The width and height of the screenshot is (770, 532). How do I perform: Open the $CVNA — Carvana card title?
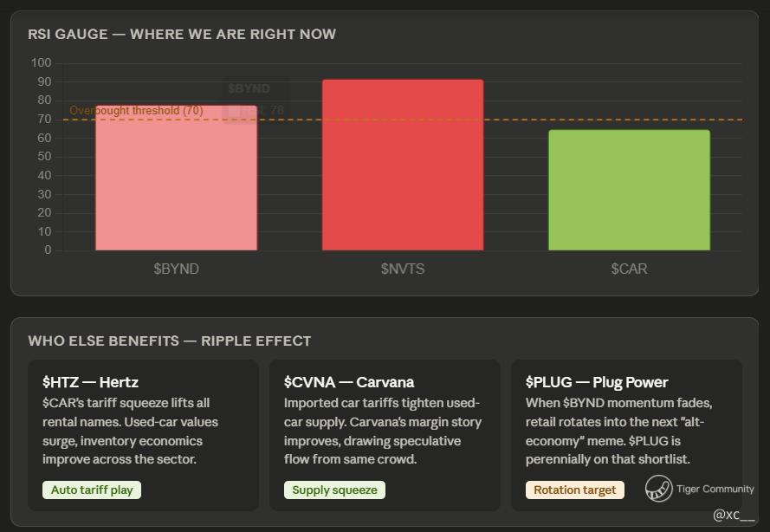pos(349,382)
